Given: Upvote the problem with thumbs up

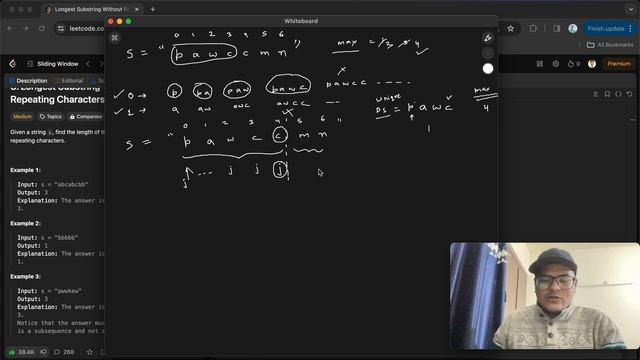Looking at the screenshot, I should click(x=21, y=352).
